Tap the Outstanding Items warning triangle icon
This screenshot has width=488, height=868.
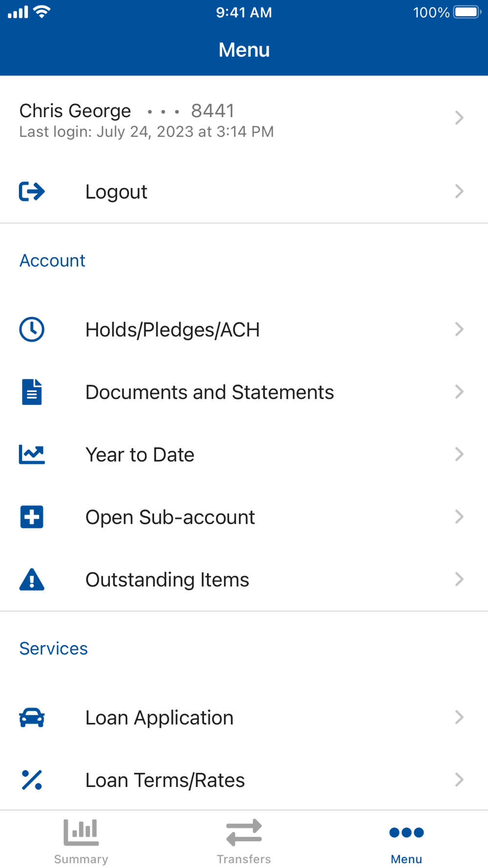coord(32,579)
